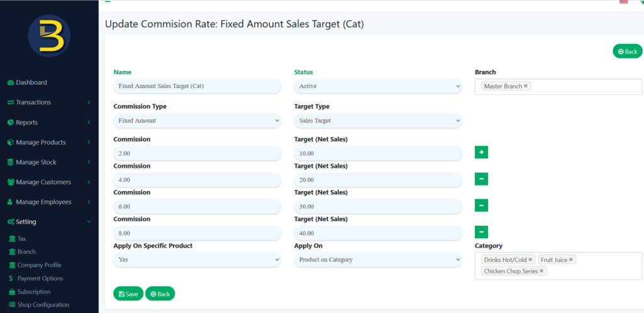Remove the 20.00 target row with minus icon
The image size is (644, 313).
(x=481, y=179)
